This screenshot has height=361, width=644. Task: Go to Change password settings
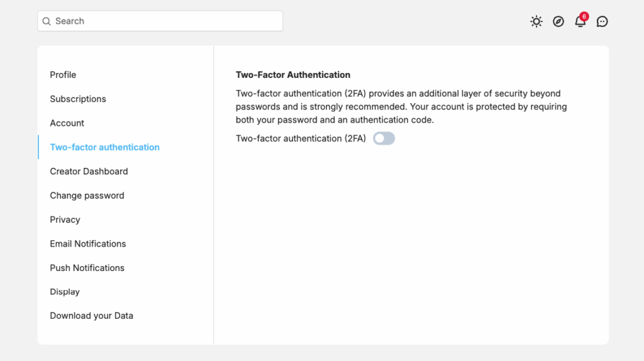[x=87, y=196]
